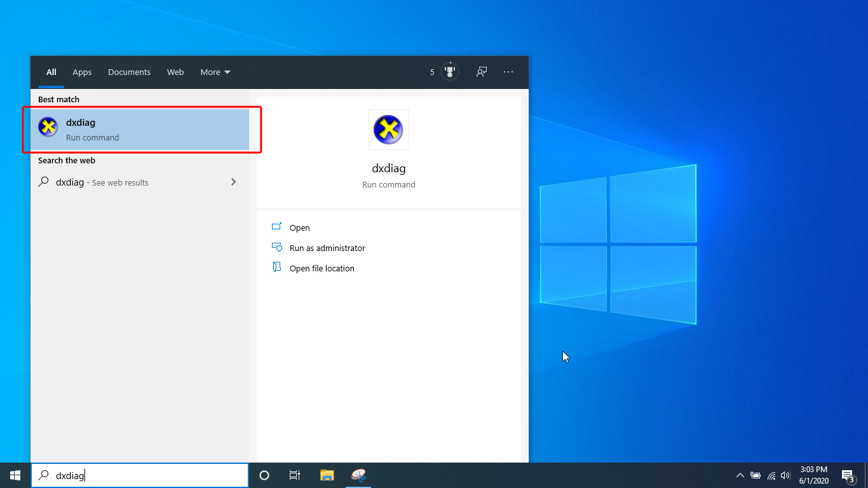Show hidden icons in the system tray
The width and height of the screenshot is (868, 488).
[x=740, y=475]
